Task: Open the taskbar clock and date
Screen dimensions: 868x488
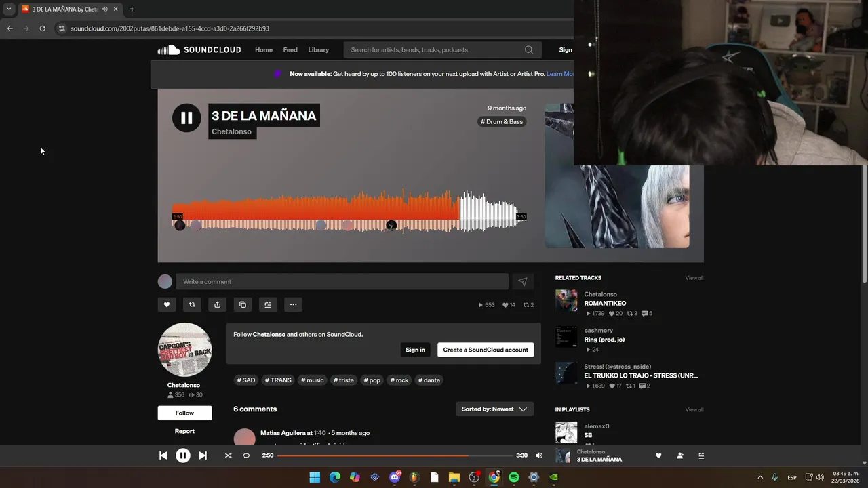Action: click(846, 477)
